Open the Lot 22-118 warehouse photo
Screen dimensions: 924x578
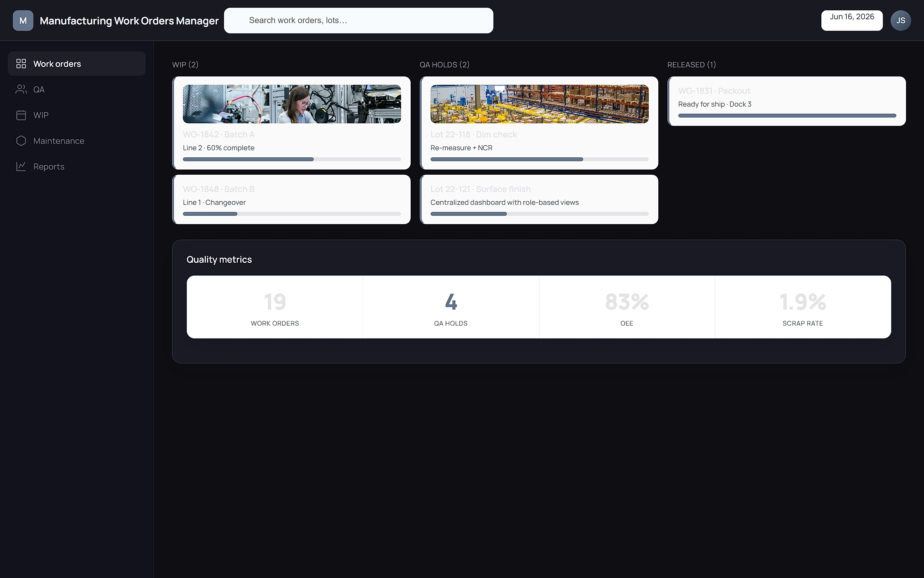coord(539,104)
